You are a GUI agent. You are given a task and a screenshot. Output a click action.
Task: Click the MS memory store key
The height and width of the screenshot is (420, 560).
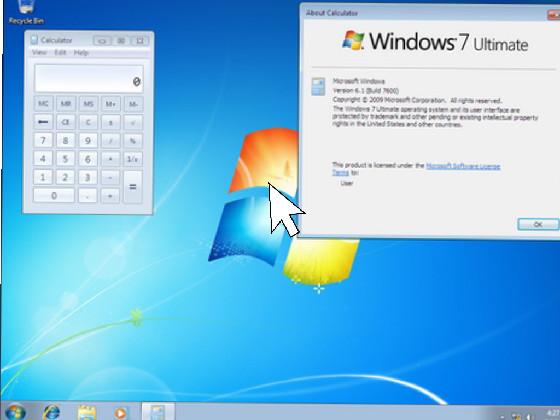click(88, 104)
